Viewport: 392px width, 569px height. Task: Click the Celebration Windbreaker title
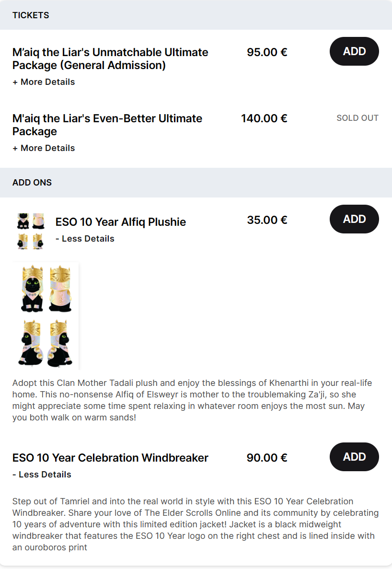coord(110,458)
